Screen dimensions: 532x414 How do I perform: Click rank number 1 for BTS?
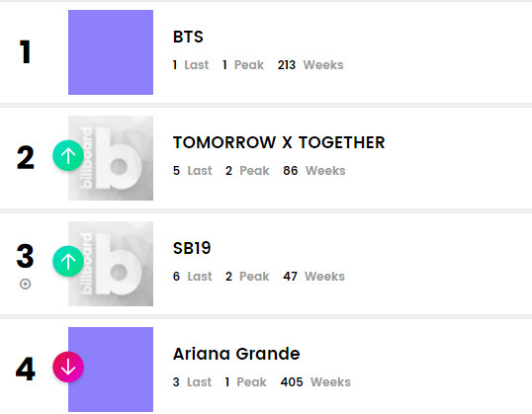(x=25, y=52)
